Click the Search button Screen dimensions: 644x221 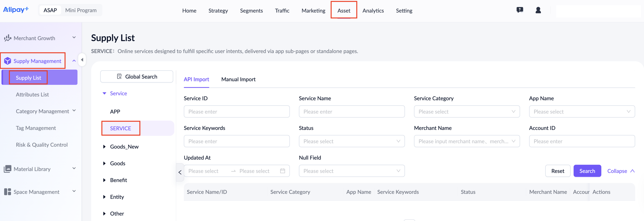point(587,171)
